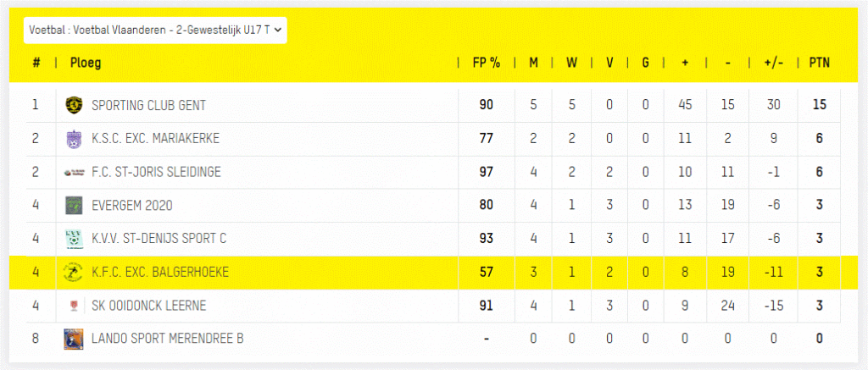Click the Ploeg column header
Viewport: 868px width, 370px height.
(x=86, y=63)
